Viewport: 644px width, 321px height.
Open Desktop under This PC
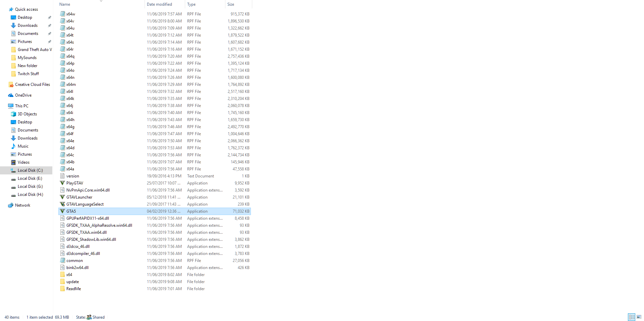(x=25, y=122)
